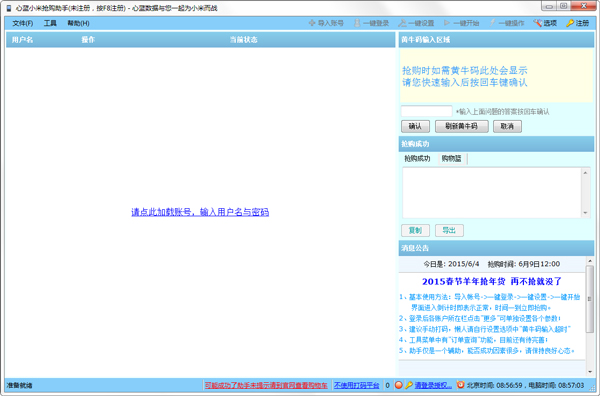
Task: Click the 请登录授权 link
Action: tap(433, 385)
